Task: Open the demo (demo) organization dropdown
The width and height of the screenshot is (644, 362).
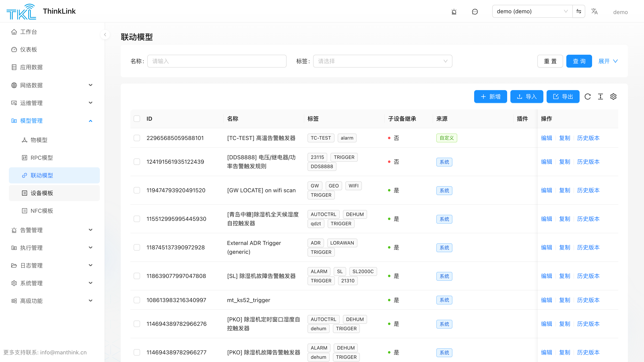Action: pos(532,11)
